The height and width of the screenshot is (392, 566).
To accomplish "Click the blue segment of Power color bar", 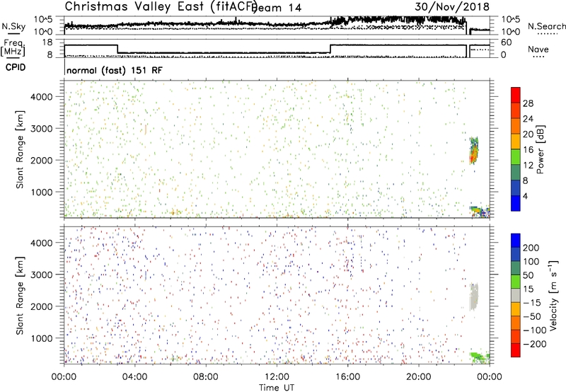I will [516, 203].
